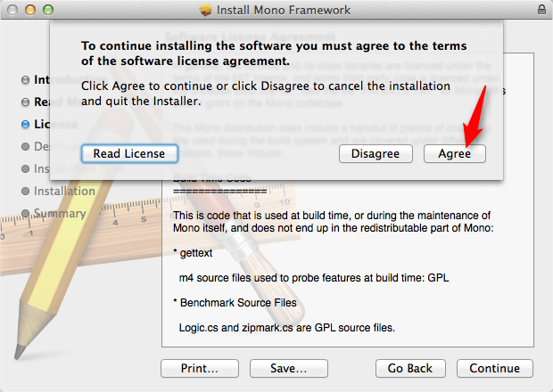Viewport: 553px width, 392px height.
Task: Click the Print… button
Action: pos(200,369)
